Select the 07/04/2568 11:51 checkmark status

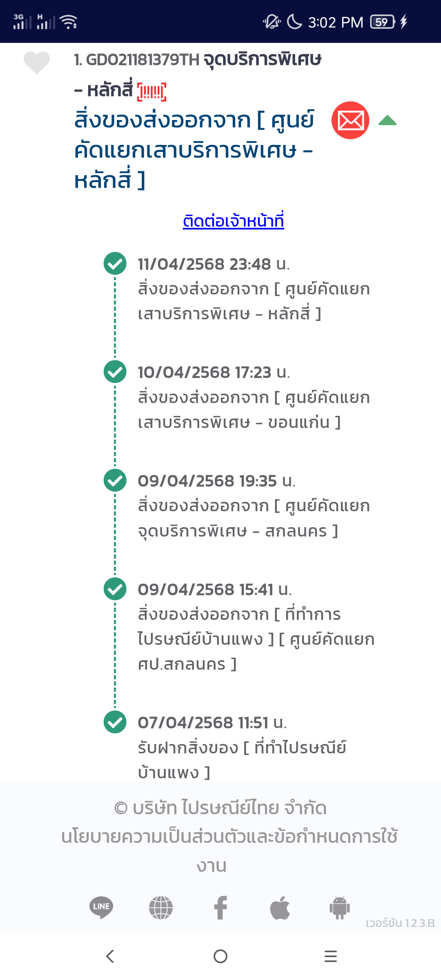point(115,722)
